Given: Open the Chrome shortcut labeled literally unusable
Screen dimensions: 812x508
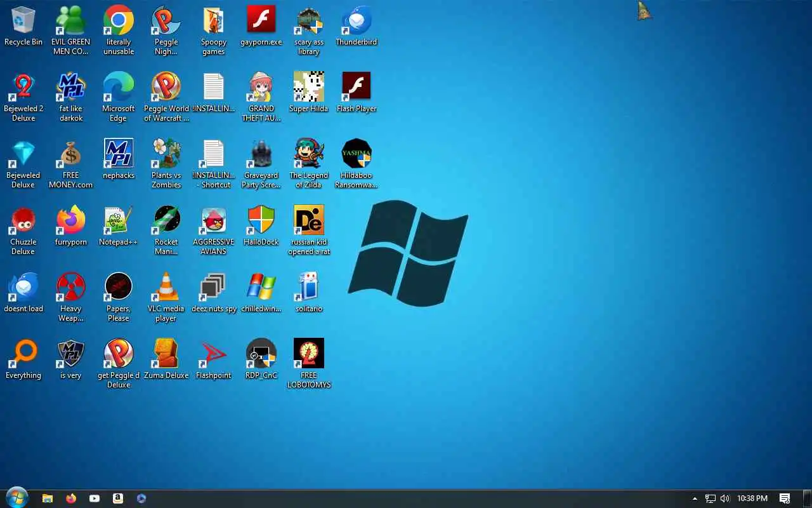Looking at the screenshot, I should (119, 31).
